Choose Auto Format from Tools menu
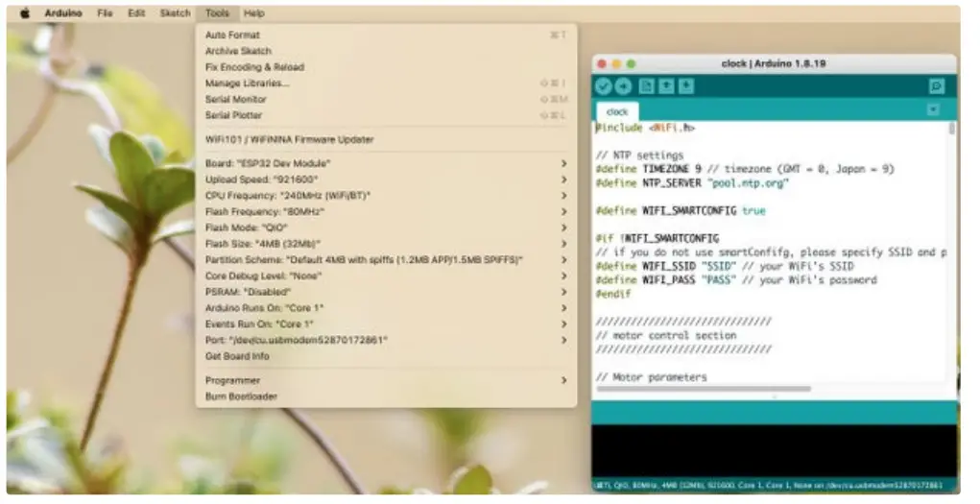The image size is (980, 504). pyautogui.click(x=386, y=35)
